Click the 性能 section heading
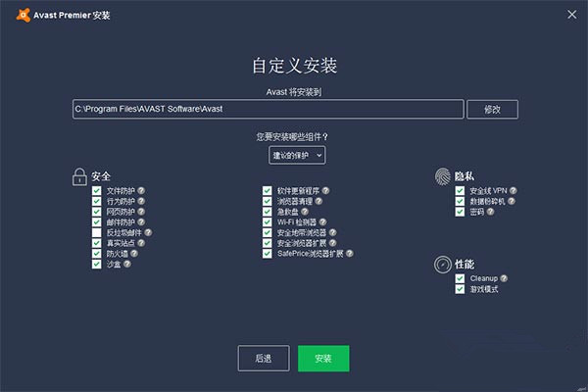The image size is (588, 392). click(x=465, y=264)
